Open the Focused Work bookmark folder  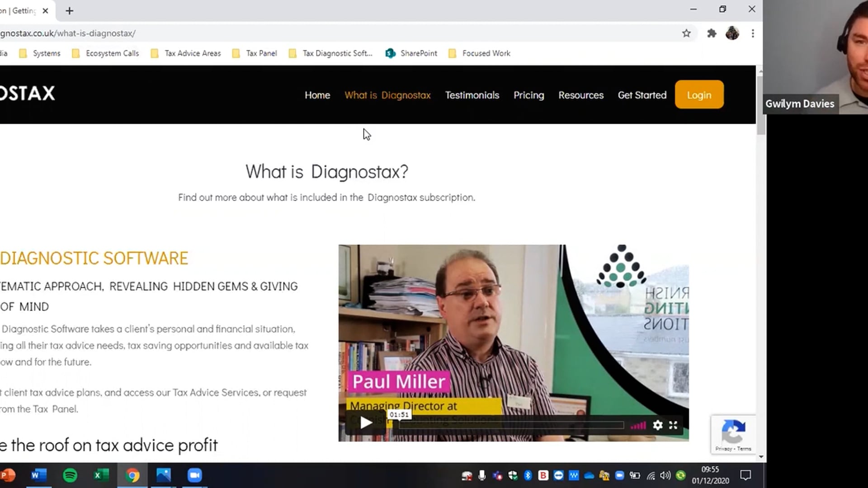[479, 53]
